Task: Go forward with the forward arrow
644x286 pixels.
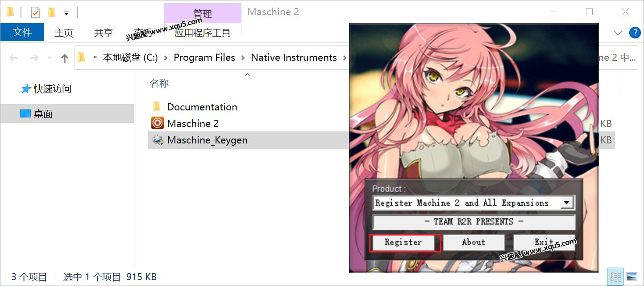Action: (x=33, y=58)
